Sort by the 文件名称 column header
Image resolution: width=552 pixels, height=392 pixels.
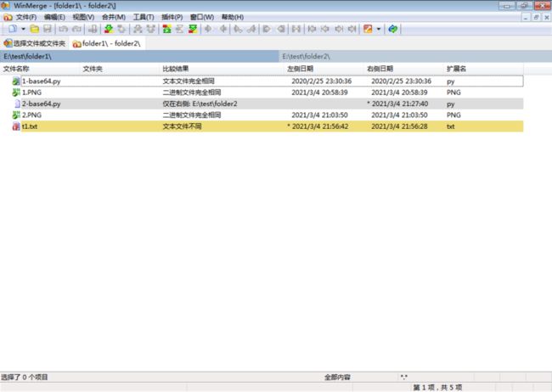click(x=41, y=69)
